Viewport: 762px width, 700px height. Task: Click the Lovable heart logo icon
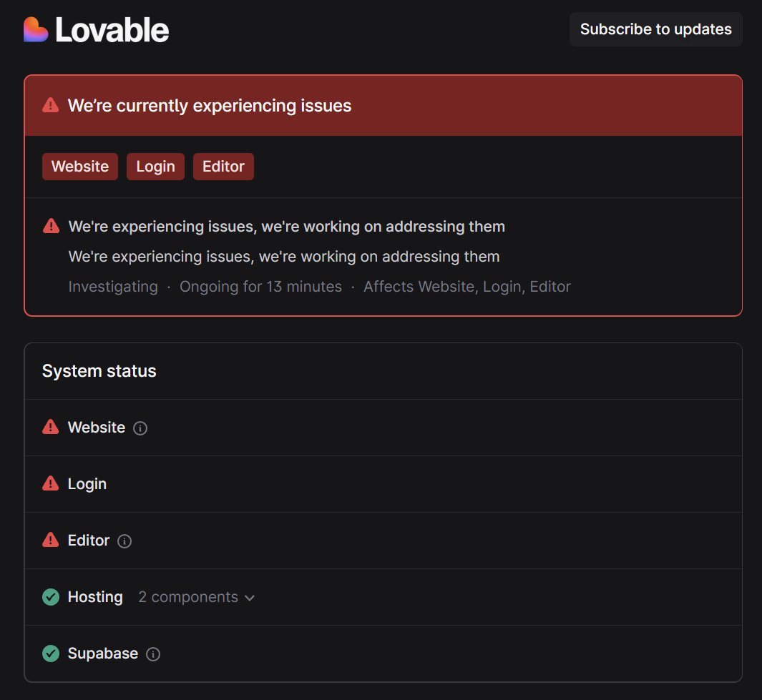[36, 29]
